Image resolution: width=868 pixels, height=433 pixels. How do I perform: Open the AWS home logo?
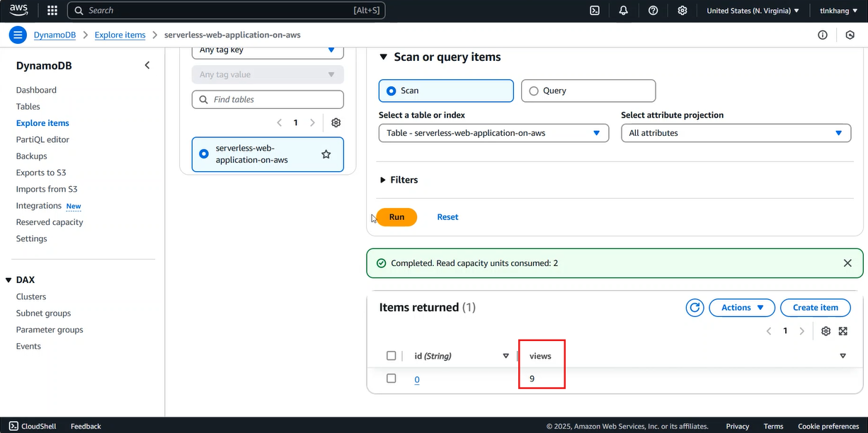pyautogui.click(x=19, y=11)
